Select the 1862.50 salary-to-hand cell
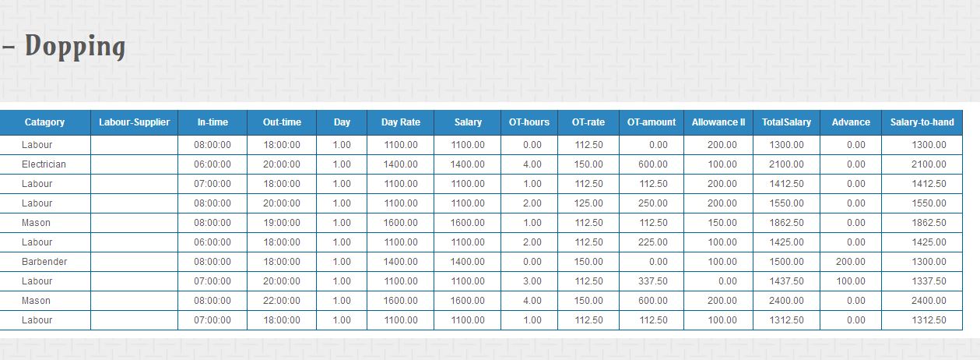Image resolution: width=980 pixels, height=360 pixels. coord(922,223)
